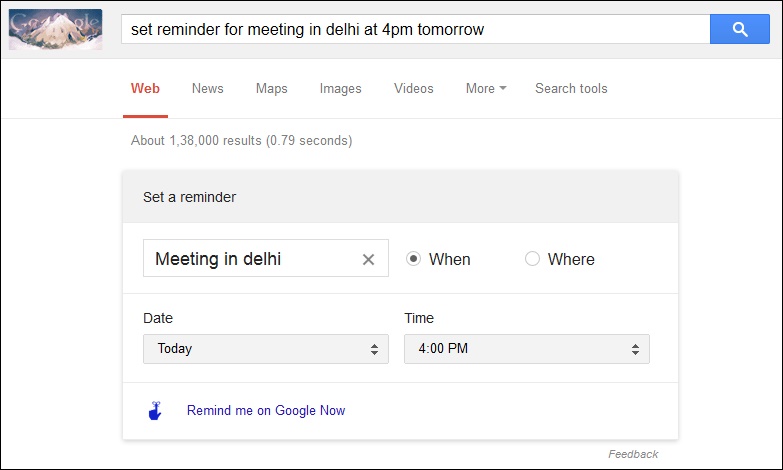The height and width of the screenshot is (470, 783).
Task: Expand the More search menu
Action: point(486,88)
